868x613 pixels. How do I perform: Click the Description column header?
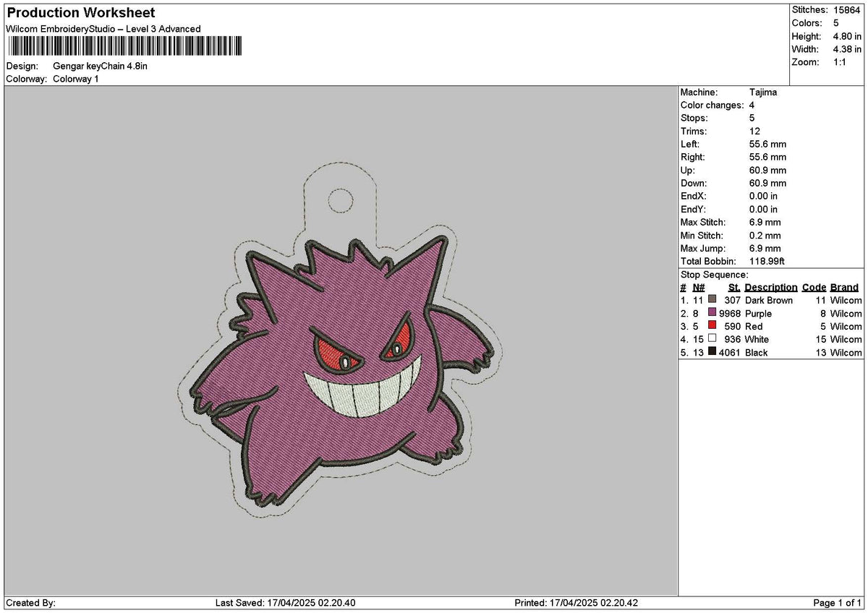(771, 287)
